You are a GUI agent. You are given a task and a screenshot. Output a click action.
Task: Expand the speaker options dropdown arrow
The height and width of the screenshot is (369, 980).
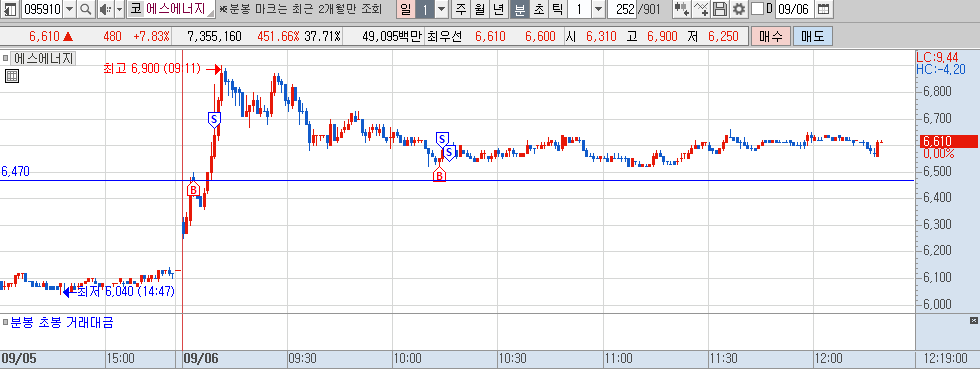click(x=119, y=9)
